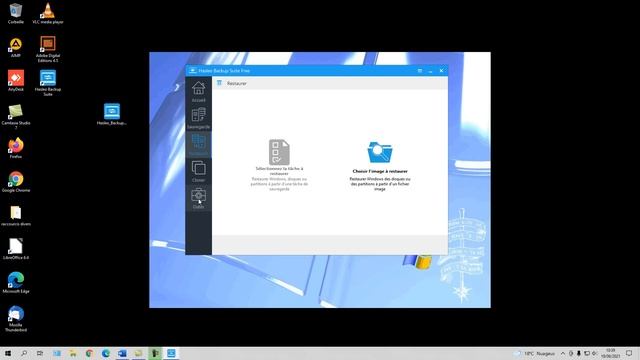640x360 pixels.
Task: Open File Explorer from the taskbar
Action: [x=73, y=353]
